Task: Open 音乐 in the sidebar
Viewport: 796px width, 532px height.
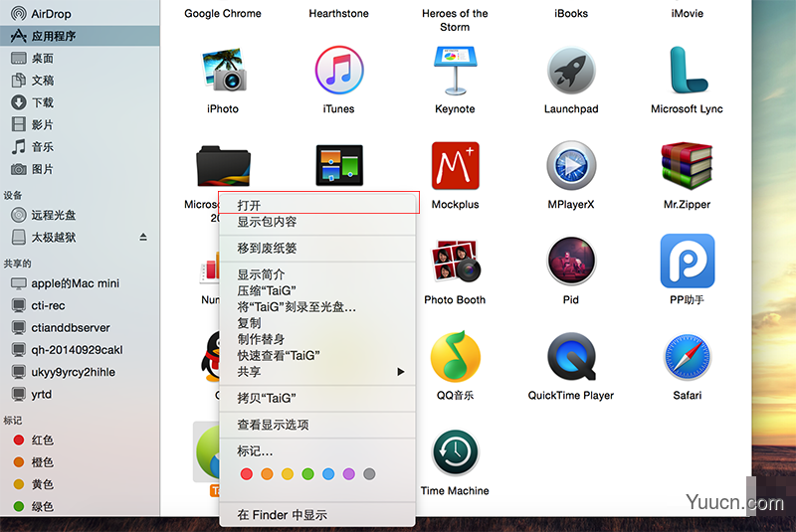Action: (x=80, y=147)
